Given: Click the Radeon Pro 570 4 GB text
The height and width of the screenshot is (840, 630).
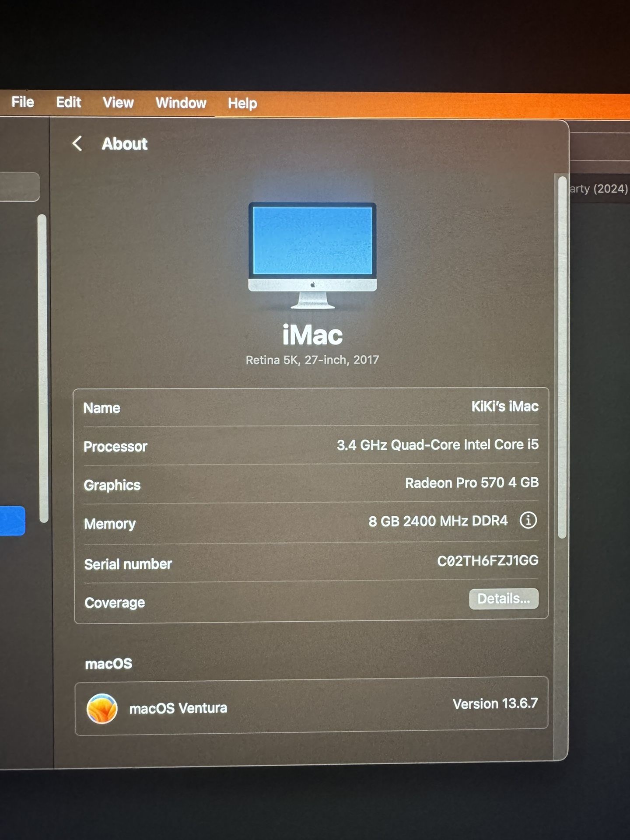Looking at the screenshot, I should point(472,483).
